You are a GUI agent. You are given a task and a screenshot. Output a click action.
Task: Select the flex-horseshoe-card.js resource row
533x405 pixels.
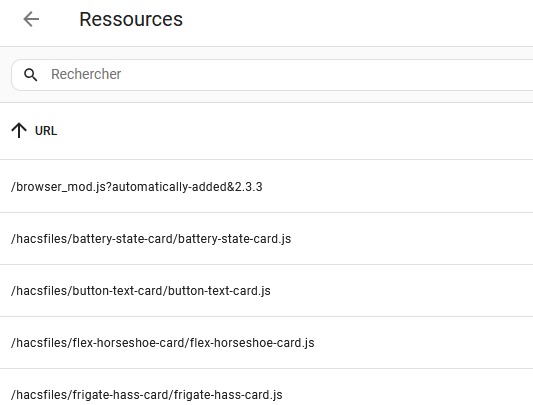coord(266,342)
